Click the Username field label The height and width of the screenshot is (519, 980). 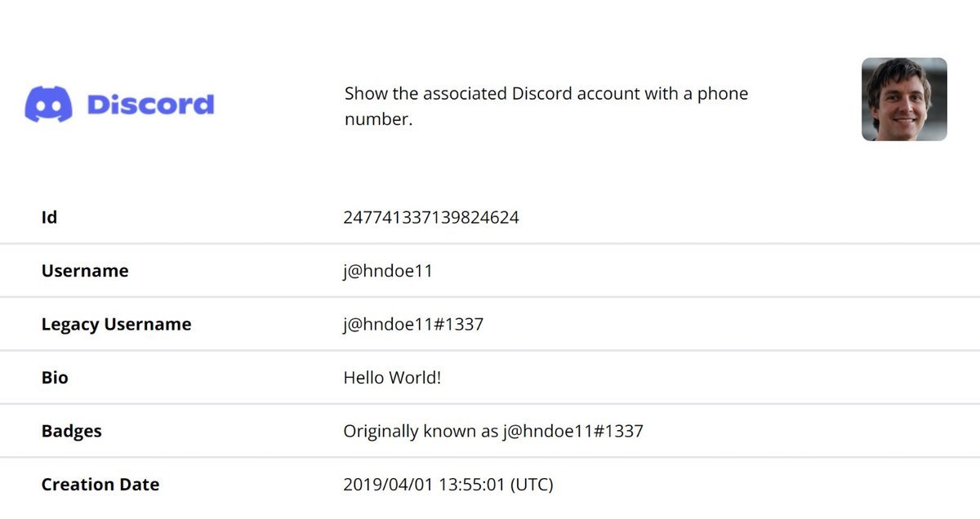85,271
